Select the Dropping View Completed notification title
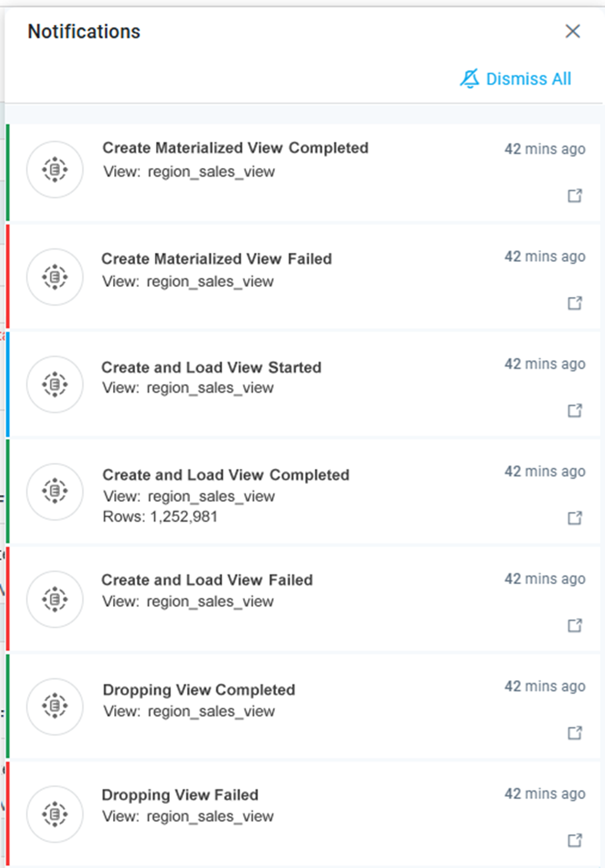605x868 pixels. click(199, 690)
